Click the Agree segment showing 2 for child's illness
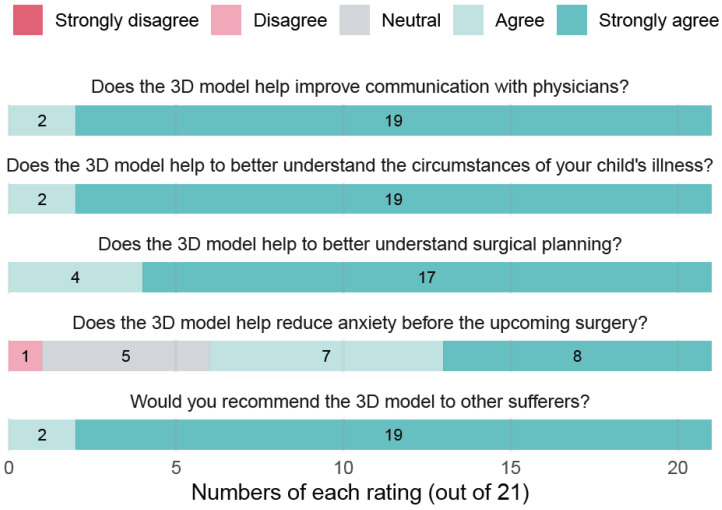Image resolution: width=722 pixels, height=510 pixels. [42, 199]
